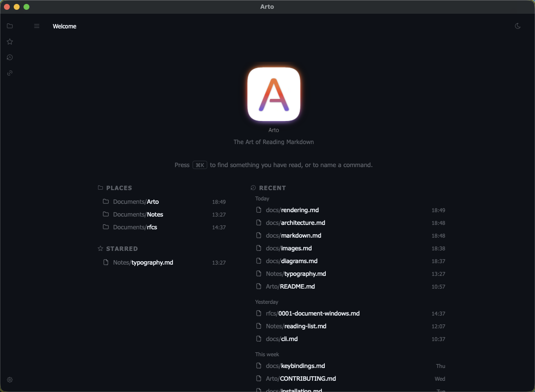The width and height of the screenshot is (535, 392).
Task: Click the ⌘K shortcut badge
Action: [200, 165]
